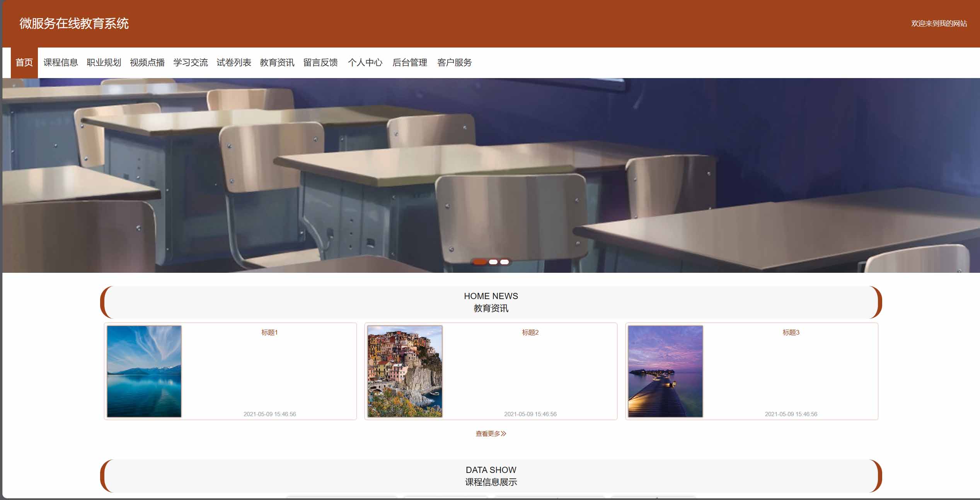Click the HOME NEWS section heading
Viewport: 980px width, 500px height.
tap(491, 296)
